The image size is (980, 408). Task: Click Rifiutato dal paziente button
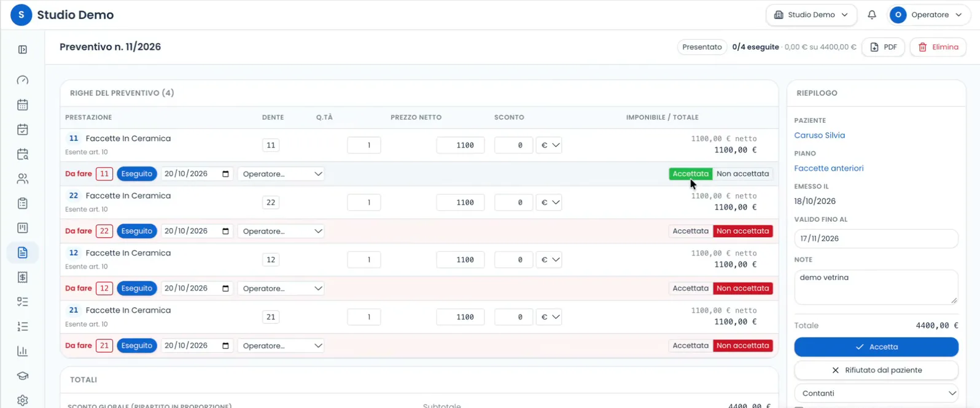tap(876, 371)
